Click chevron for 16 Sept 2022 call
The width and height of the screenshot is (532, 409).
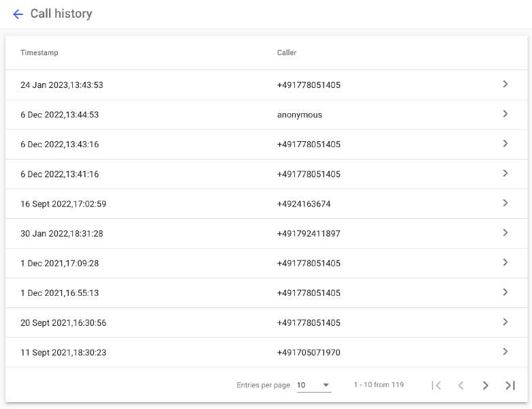tap(505, 203)
